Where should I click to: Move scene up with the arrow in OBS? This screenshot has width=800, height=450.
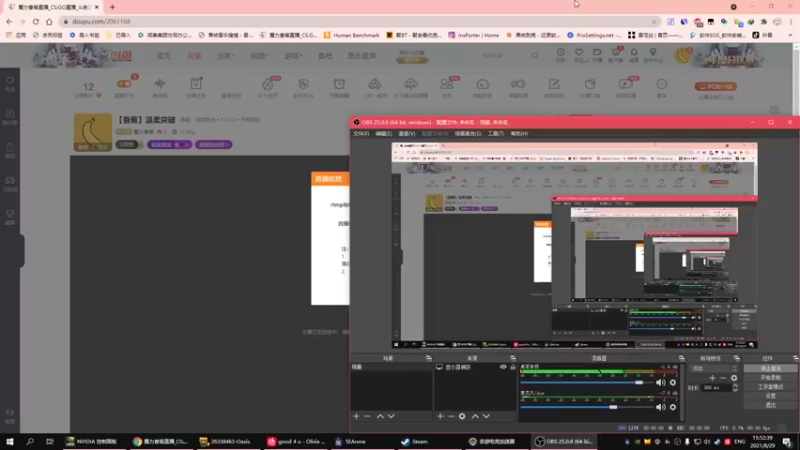coord(380,416)
